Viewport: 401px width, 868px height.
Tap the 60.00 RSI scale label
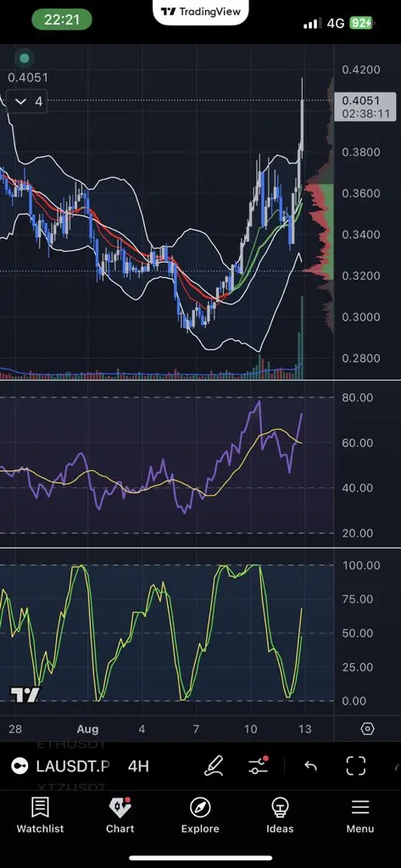[357, 442]
